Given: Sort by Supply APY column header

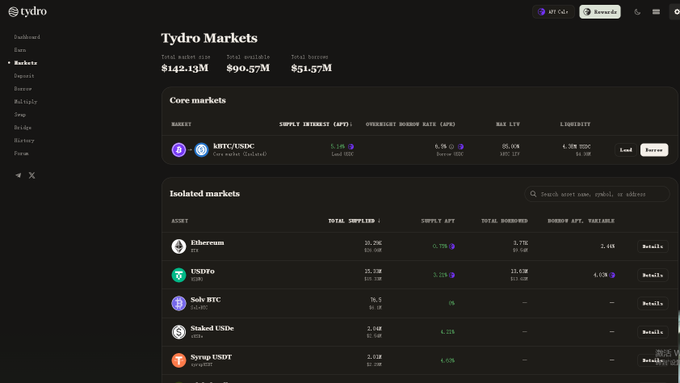Looking at the screenshot, I should [438, 221].
